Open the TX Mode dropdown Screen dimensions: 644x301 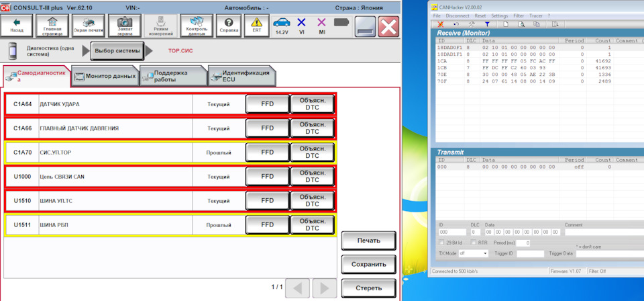coord(473,253)
